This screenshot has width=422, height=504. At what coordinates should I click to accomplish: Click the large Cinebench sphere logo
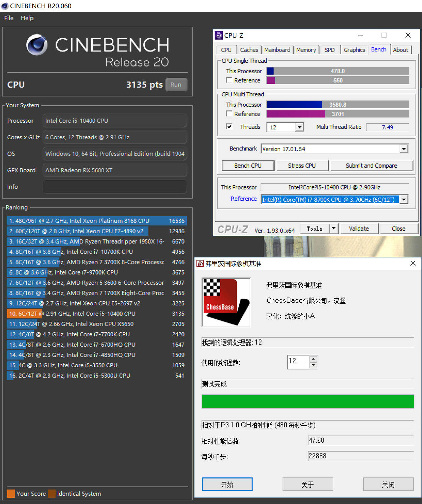37,45
